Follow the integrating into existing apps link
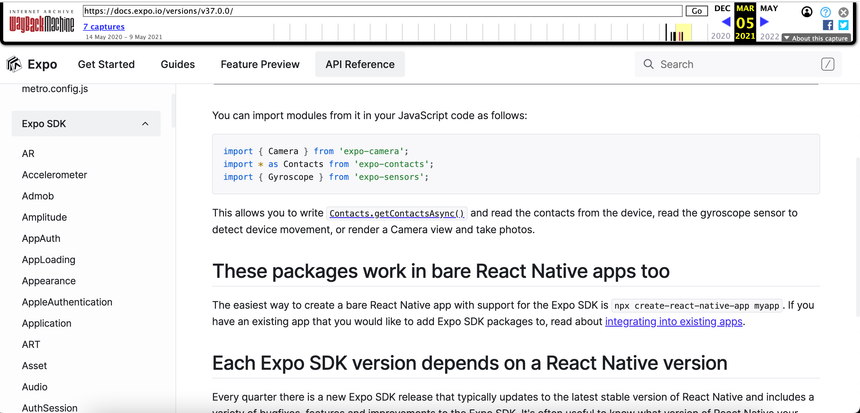The width and height of the screenshot is (860, 413). pos(674,322)
